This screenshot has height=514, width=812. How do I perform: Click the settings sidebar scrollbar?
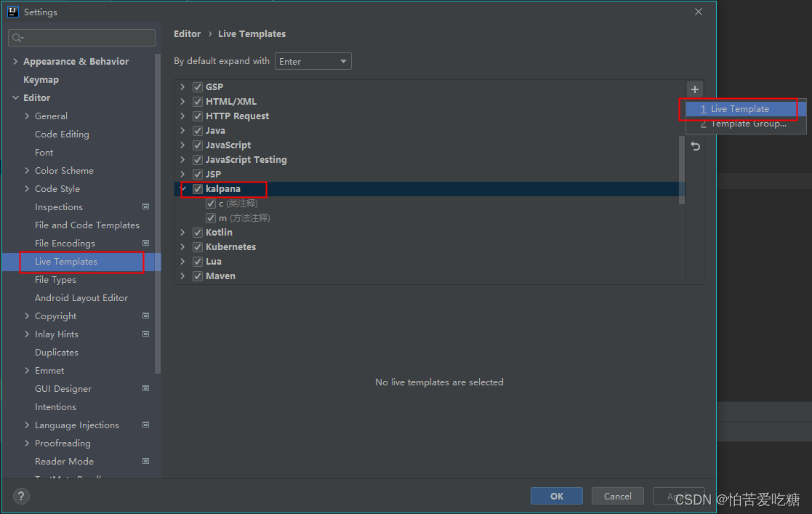click(x=158, y=214)
